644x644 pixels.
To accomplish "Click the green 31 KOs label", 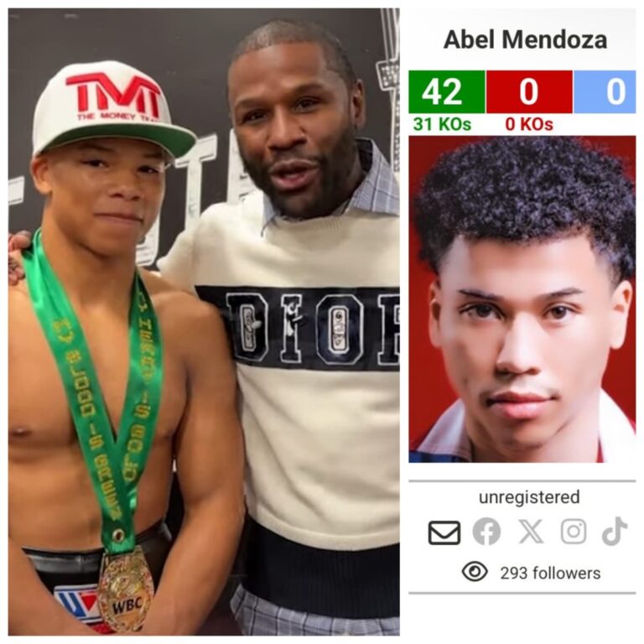I will (x=442, y=123).
